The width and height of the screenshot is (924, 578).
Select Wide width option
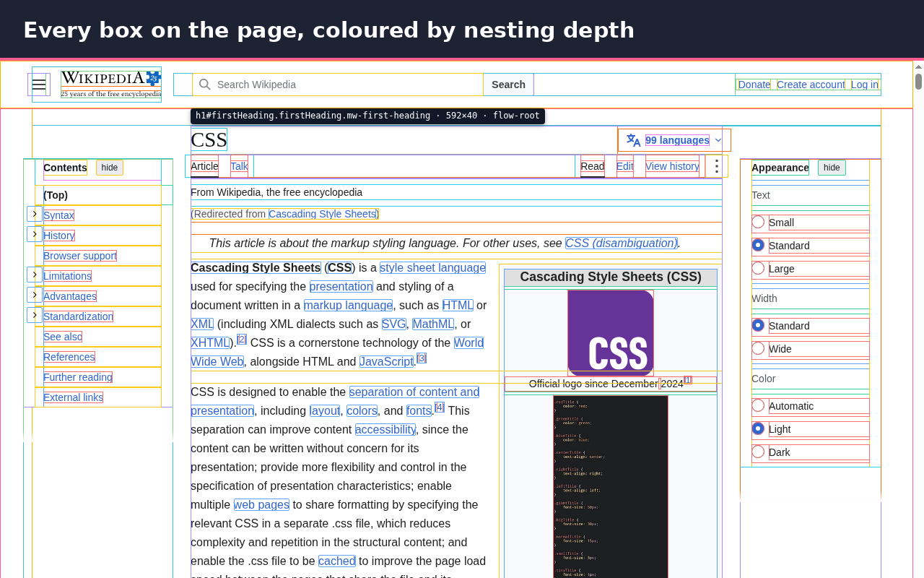coord(758,348)
